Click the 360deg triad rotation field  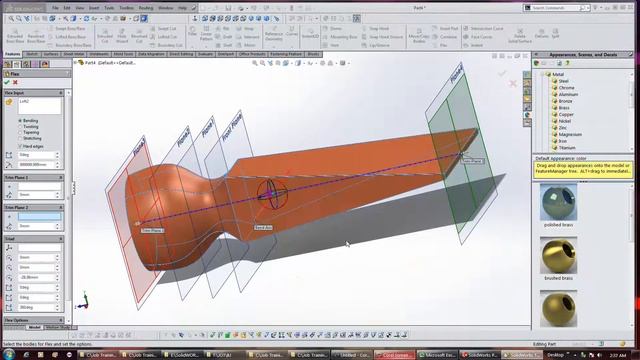[x=36, y=307]
